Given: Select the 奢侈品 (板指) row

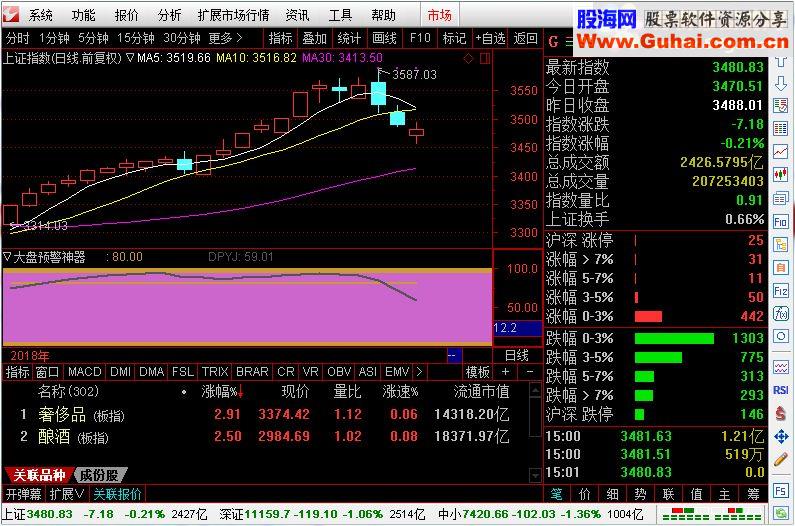Looking at the screenshot, I should (264, 414).
